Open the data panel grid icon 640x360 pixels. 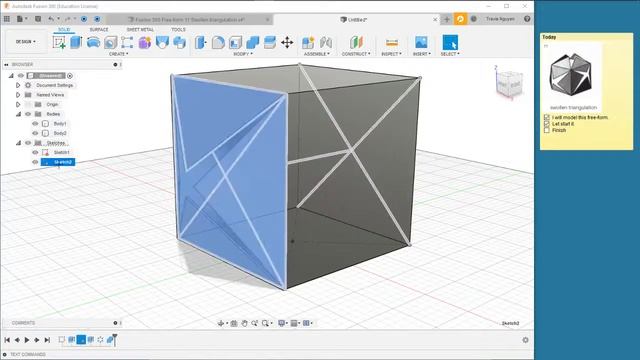[7, 19]
